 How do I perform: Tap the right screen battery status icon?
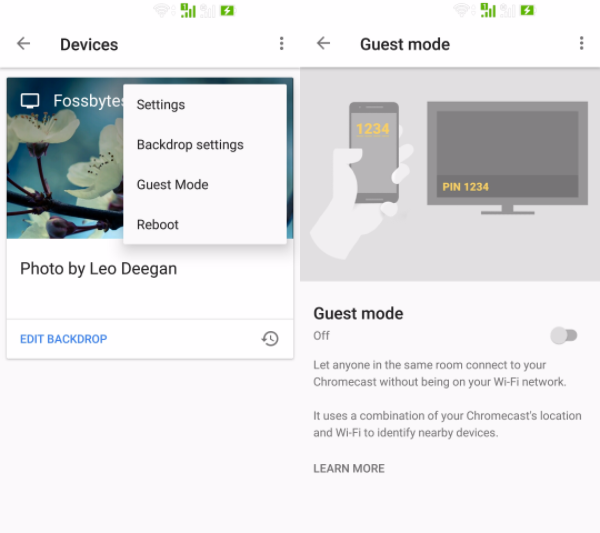tap(527, 10)
